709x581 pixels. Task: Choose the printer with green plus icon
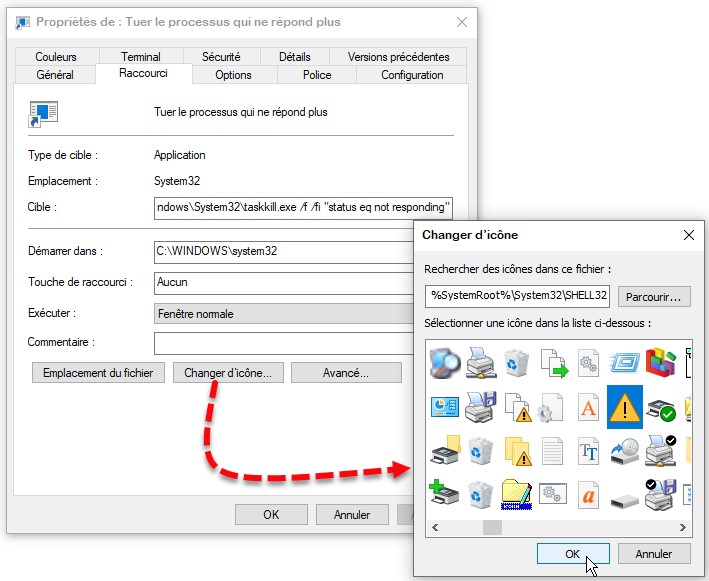(443, 494)
